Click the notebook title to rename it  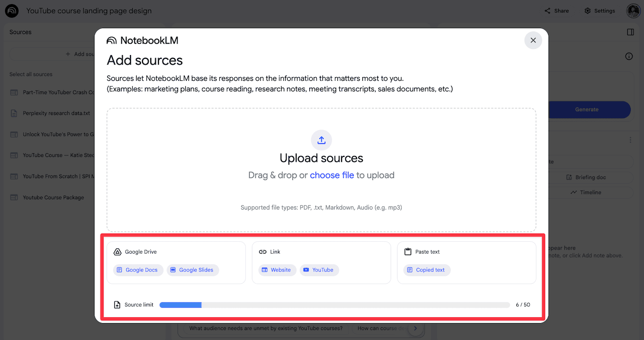[89, 10]
